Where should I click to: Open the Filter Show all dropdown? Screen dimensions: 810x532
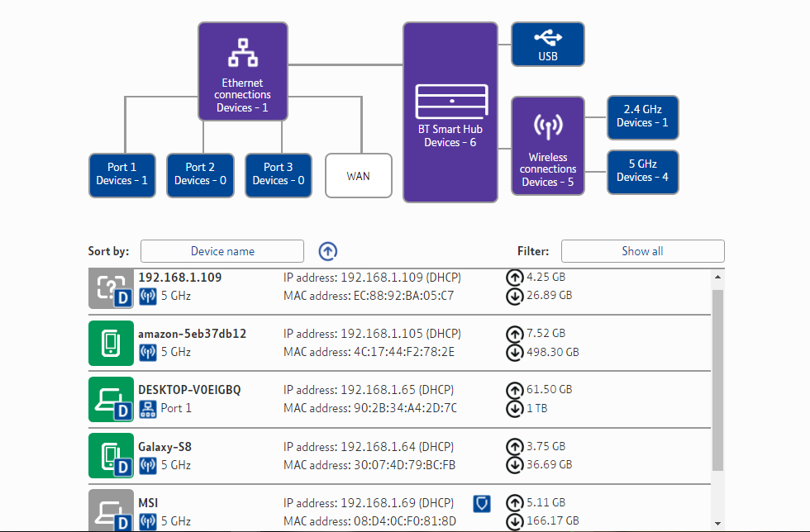tap(642, 251)
